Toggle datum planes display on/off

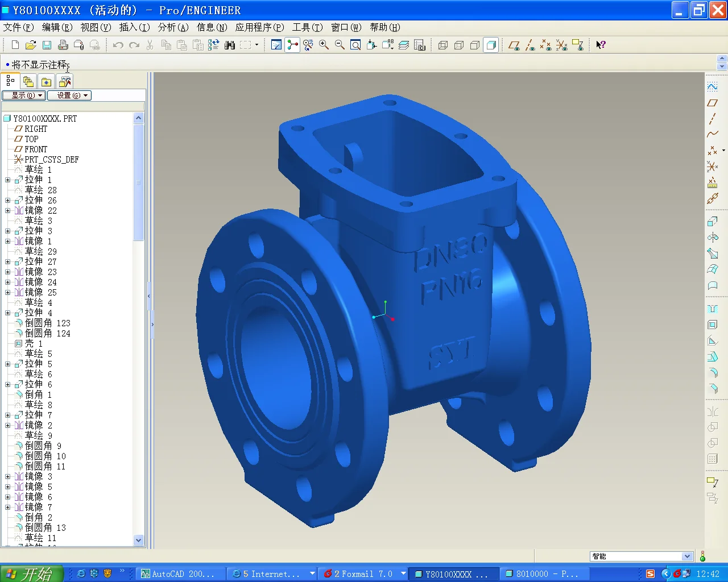tap(514, 45)
